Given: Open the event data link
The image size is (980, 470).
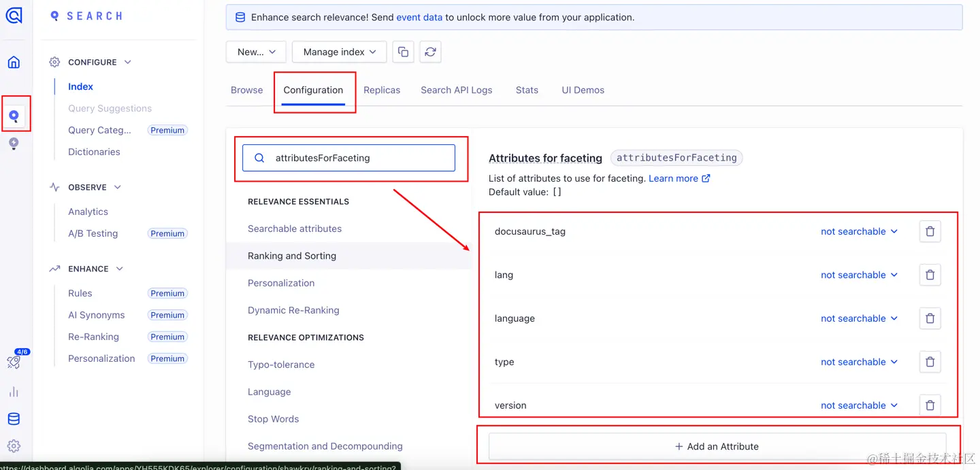Looking at the screenshot, I should click(x=419, y=17).
